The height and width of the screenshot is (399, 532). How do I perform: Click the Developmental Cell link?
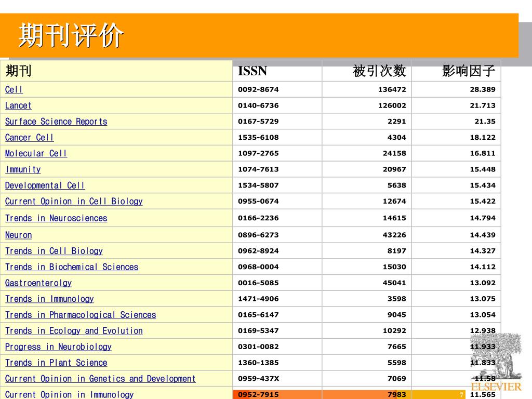pyautogui.click(x=45, y=185)
